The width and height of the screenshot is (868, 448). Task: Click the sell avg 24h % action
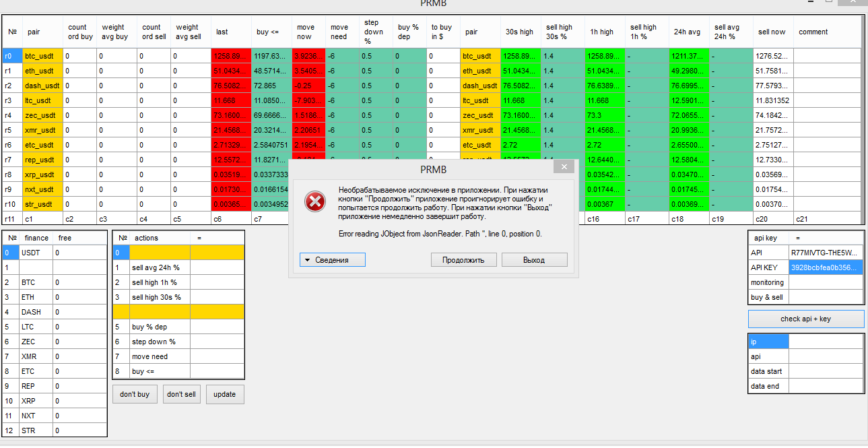point(150,267)
